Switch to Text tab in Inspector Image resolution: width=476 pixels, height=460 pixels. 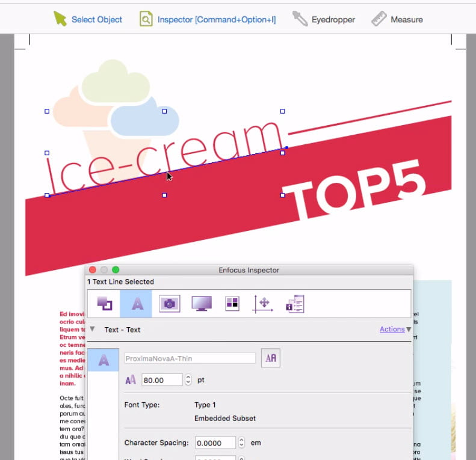pos(136,304)
